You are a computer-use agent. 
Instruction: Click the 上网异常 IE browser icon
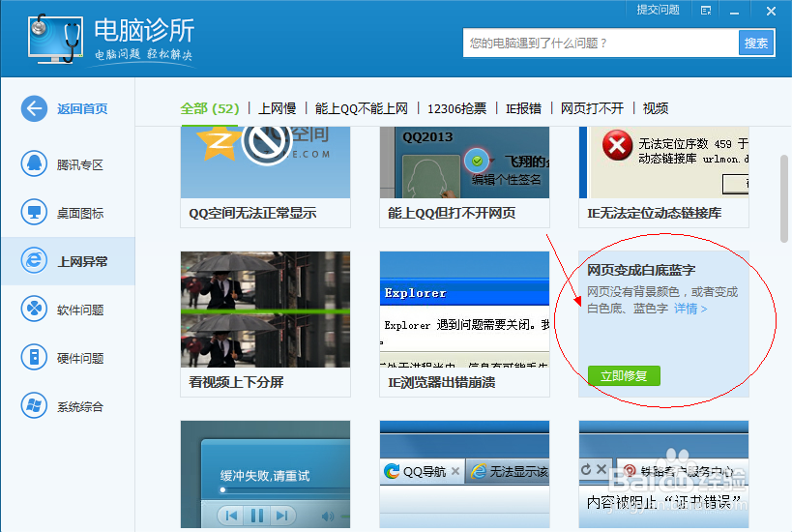click(x=34, y=261)
